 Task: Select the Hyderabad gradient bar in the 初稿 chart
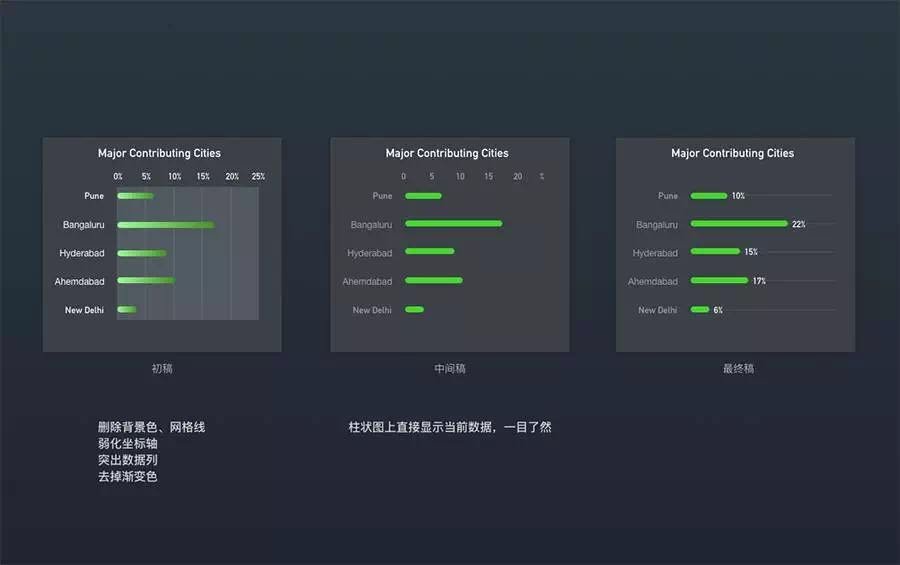click(x=142, y=253)
